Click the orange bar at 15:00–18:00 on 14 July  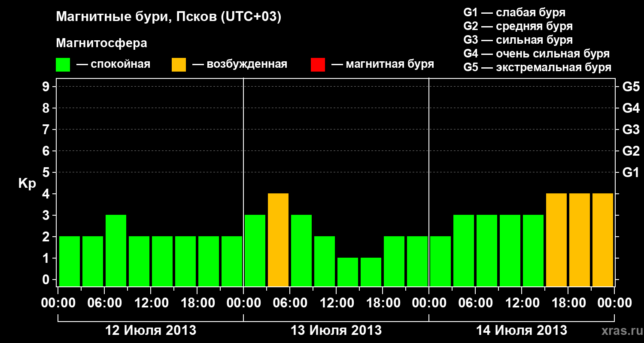tap(556, 240)
